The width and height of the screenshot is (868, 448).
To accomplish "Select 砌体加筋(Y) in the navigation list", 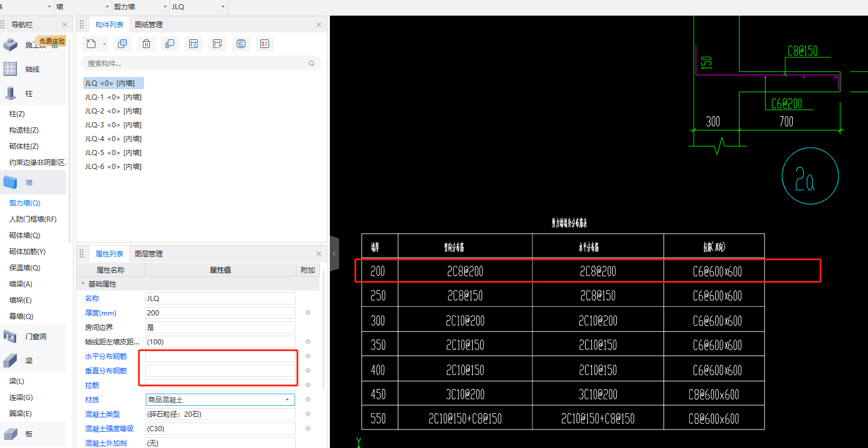I will pos(28,252).
